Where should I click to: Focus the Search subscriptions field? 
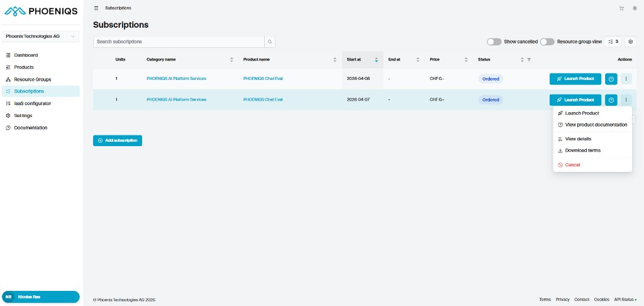coord(179,42)
